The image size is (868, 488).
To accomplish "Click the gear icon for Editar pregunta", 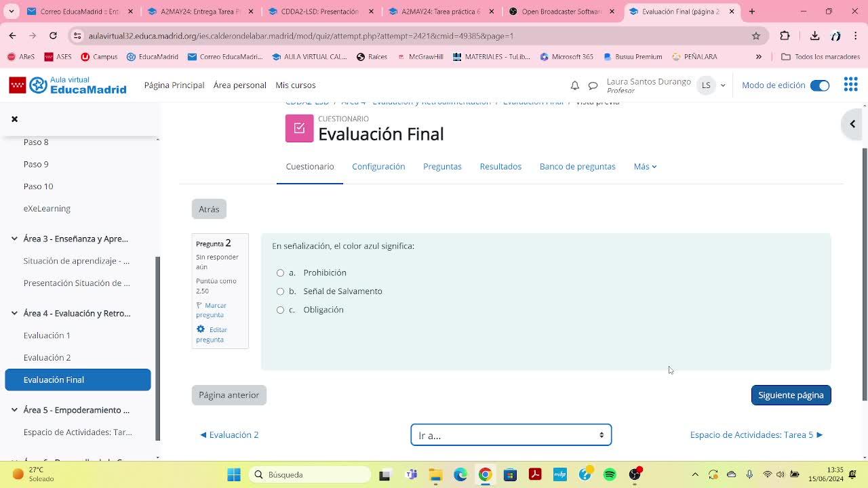I will pyautogui.click(x=201, y=329).
